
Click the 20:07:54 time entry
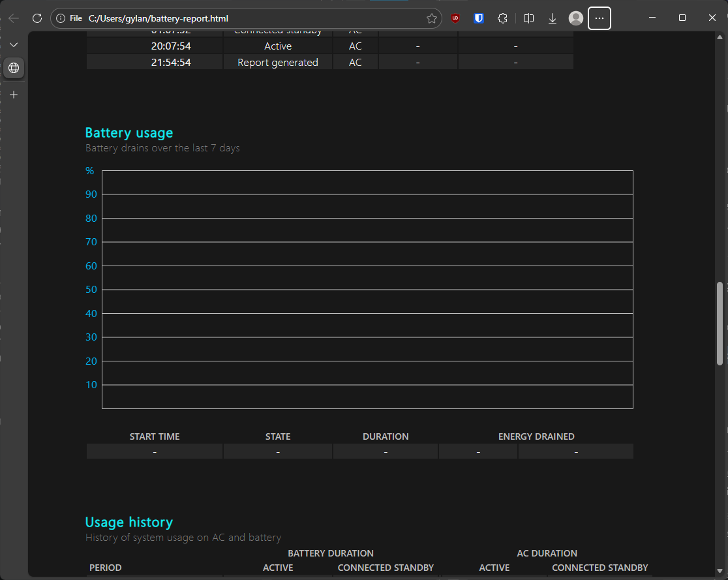(171, 46)
